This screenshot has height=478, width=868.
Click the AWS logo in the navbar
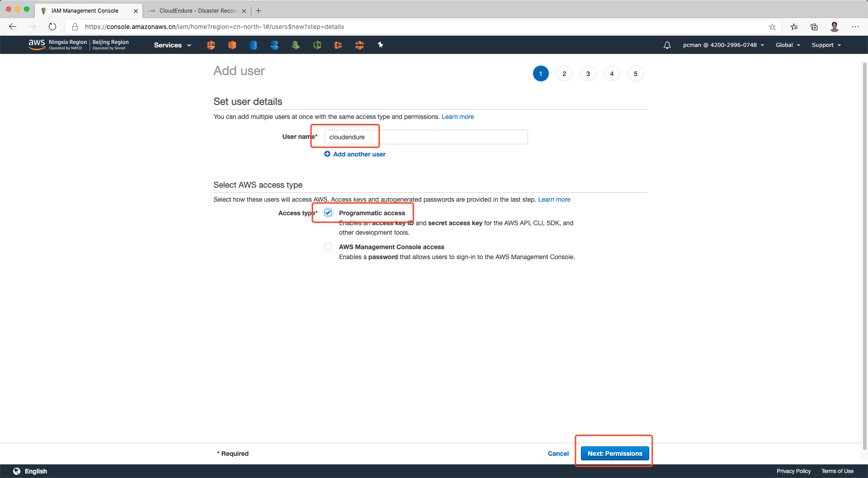coord(37,44)
